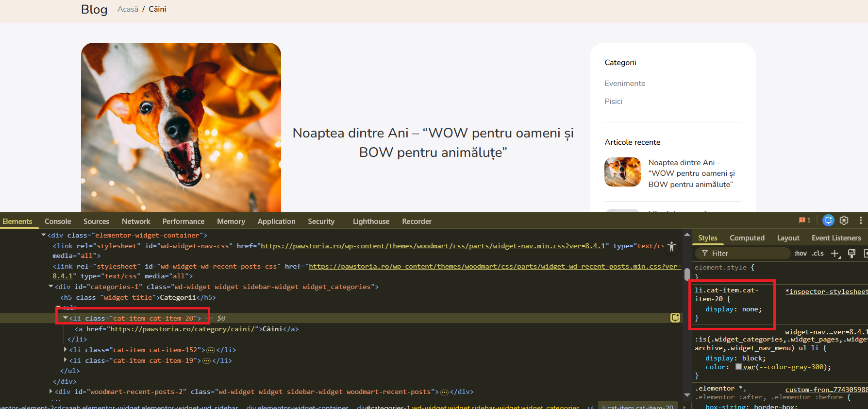The image size is (868, 409).
Task: Click the ellipsis in cat-item-19 row
Action: 207,361
